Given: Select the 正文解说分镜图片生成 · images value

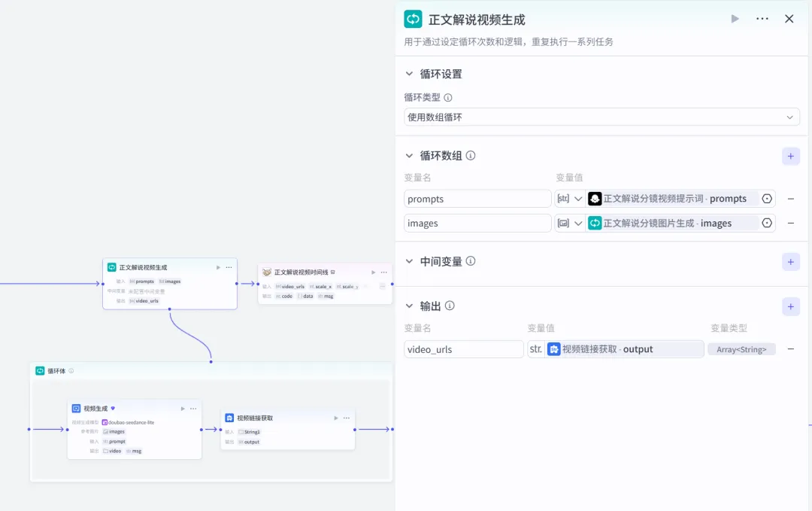Looking at the screenshot, I should click(x=673, y=223).
